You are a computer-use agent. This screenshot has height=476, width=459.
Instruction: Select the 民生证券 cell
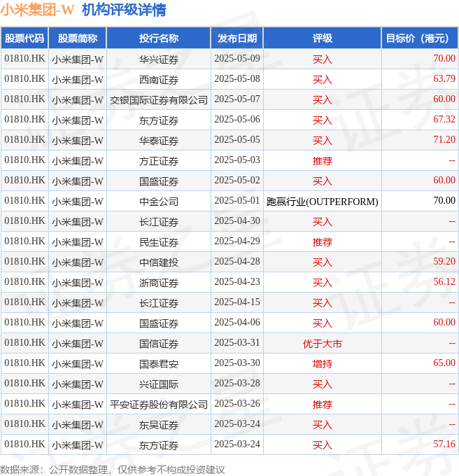[159, 242]
